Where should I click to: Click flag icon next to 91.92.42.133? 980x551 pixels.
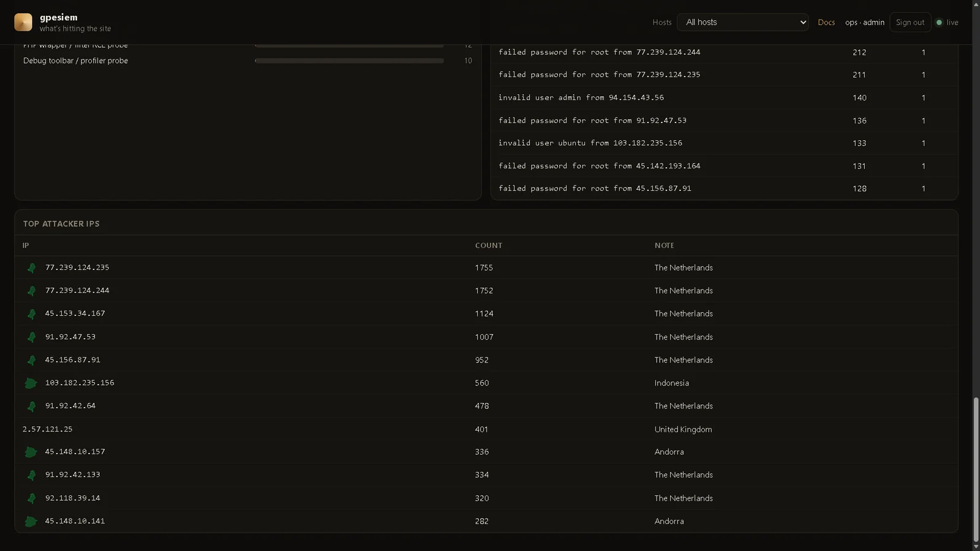coord(31,475)
